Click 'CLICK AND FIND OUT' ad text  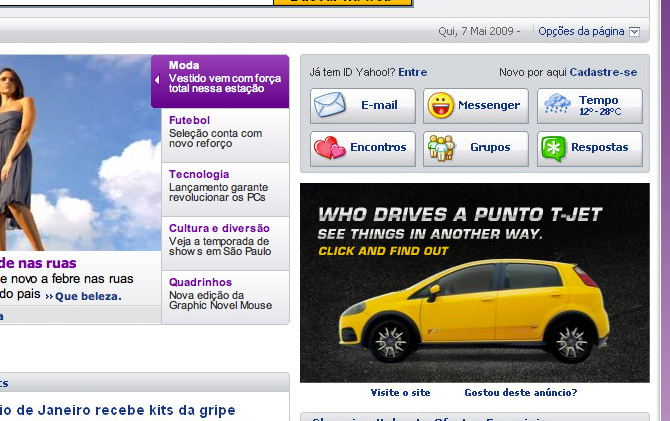coord(383,251)
